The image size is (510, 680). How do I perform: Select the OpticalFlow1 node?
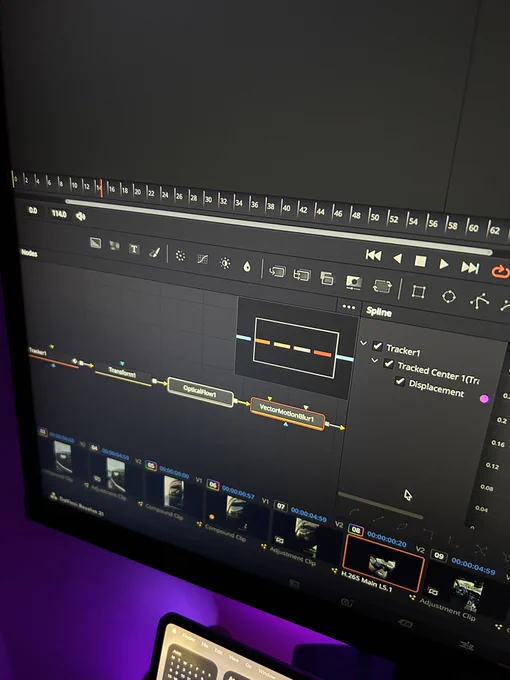tap(200, 392)
